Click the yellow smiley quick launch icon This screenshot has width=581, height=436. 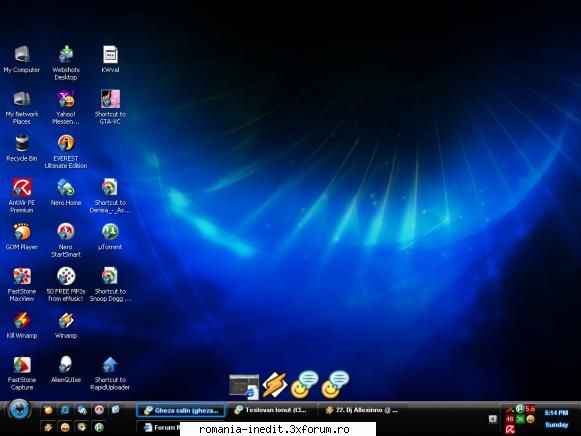point(65,427)
